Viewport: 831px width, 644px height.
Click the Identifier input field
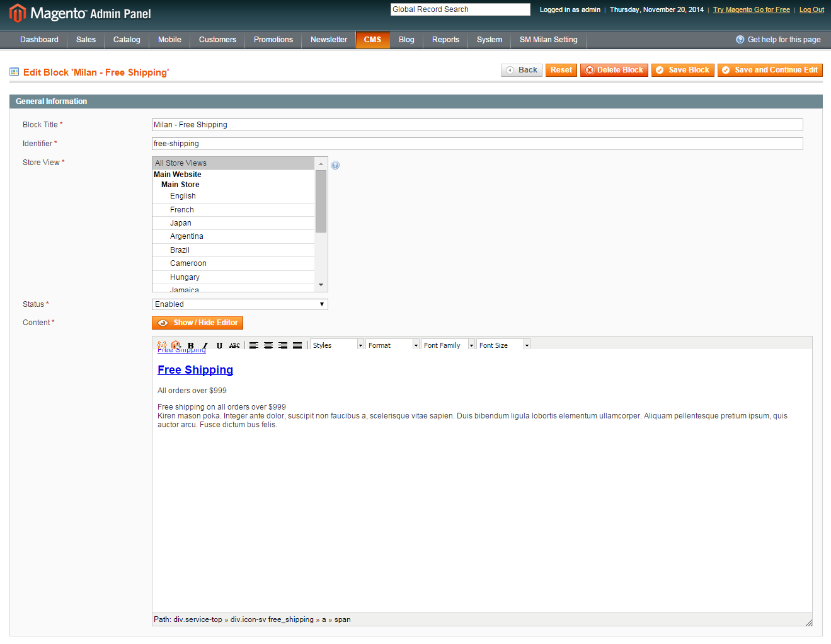coord(478,144)
